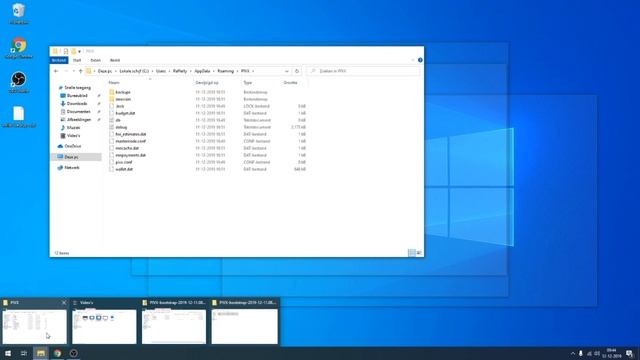The image size is (640, 360).
Task: Open the Google Chrome desktop shortcut
Action: pos(18,48)
